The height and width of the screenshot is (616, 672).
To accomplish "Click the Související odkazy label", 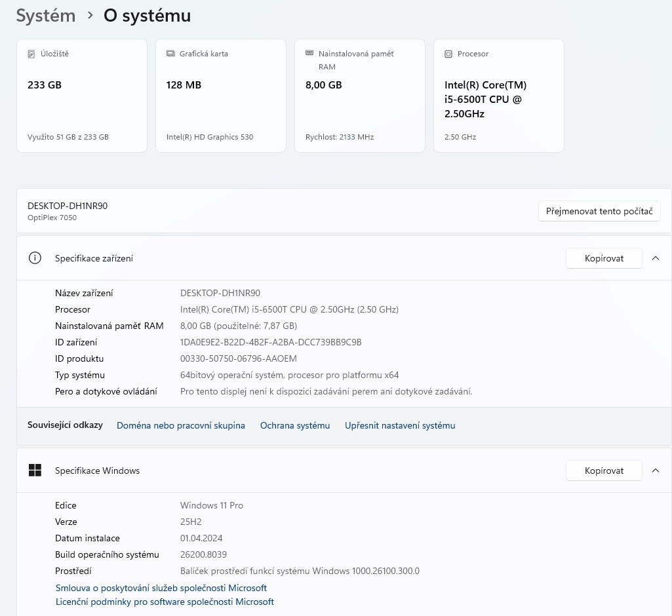I will (x=65, y=425).
